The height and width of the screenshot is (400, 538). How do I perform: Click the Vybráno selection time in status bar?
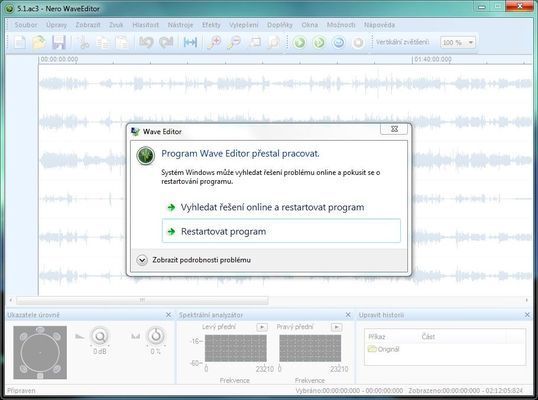click(x=349, y=391)
